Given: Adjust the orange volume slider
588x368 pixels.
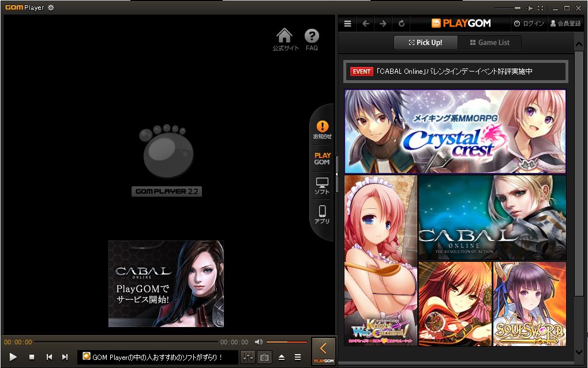Looking at the screenshot, I should [x=287, y=342].
